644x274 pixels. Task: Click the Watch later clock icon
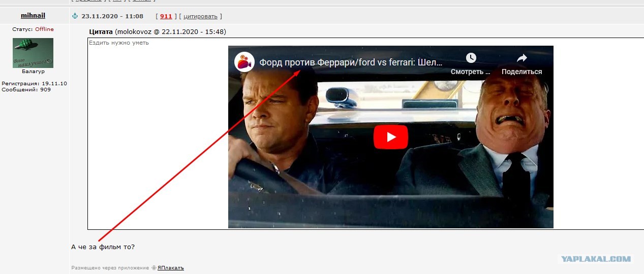(471, 58)
